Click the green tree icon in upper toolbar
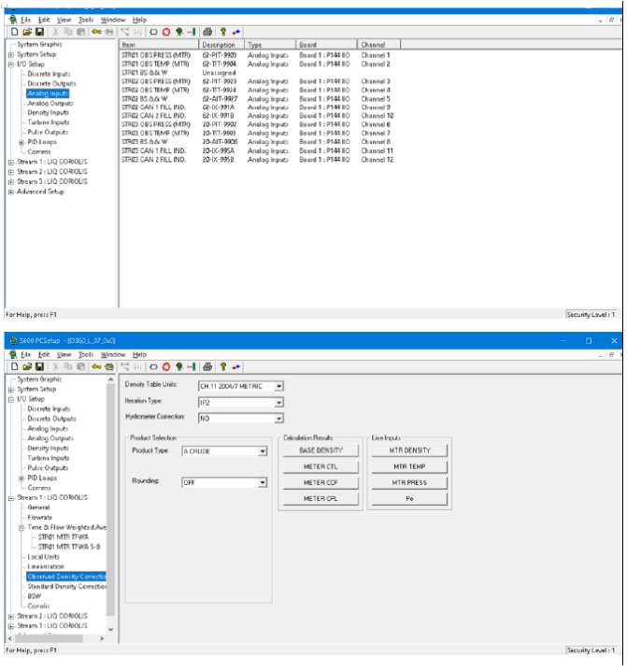 [x=179, y=32]
